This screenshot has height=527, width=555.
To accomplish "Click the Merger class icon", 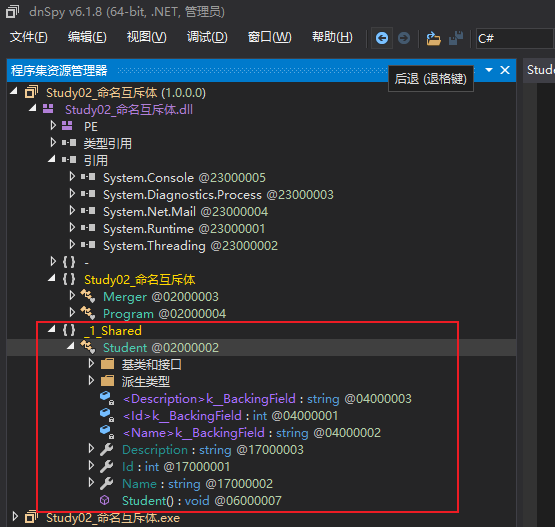I will (x=88, y=296).
